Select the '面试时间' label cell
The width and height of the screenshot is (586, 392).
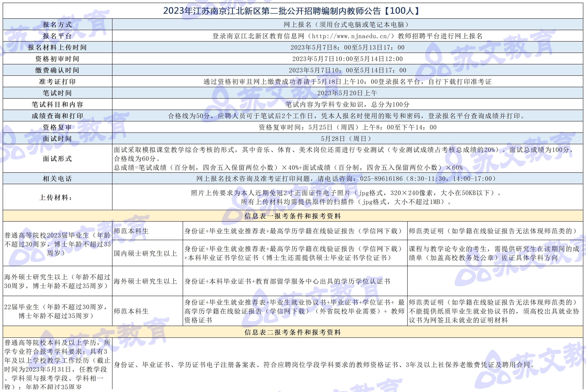coord(57,139)
